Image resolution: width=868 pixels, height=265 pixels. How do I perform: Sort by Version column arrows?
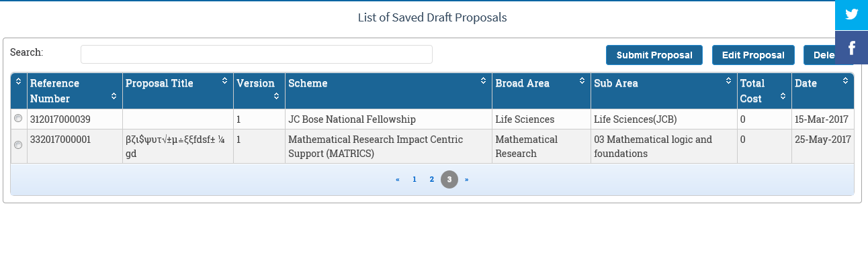point(277,96)
